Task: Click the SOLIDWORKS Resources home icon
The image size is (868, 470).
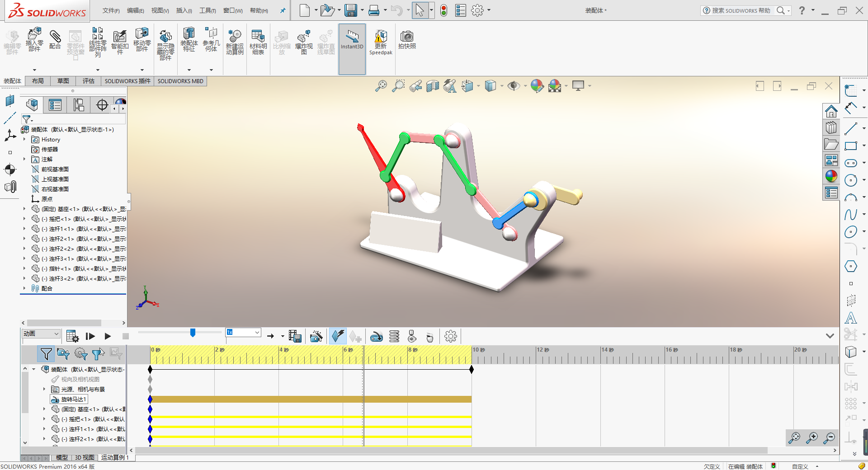Action: tap(831, 111)
